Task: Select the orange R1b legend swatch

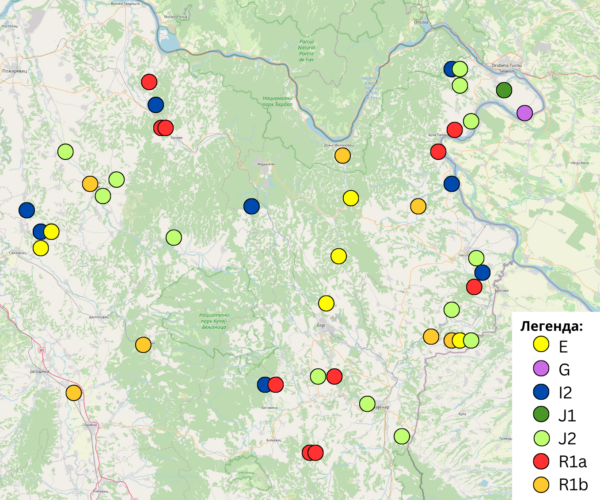Action: tap(541, 485)
